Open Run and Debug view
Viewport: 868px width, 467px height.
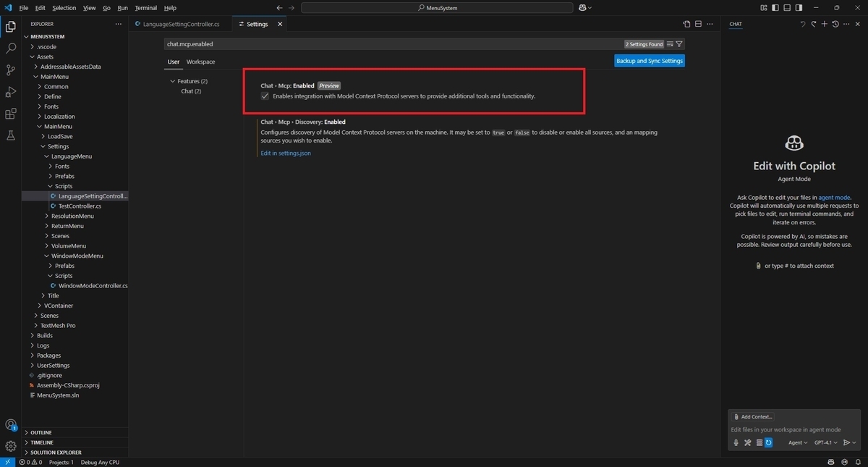click(11, 92)
